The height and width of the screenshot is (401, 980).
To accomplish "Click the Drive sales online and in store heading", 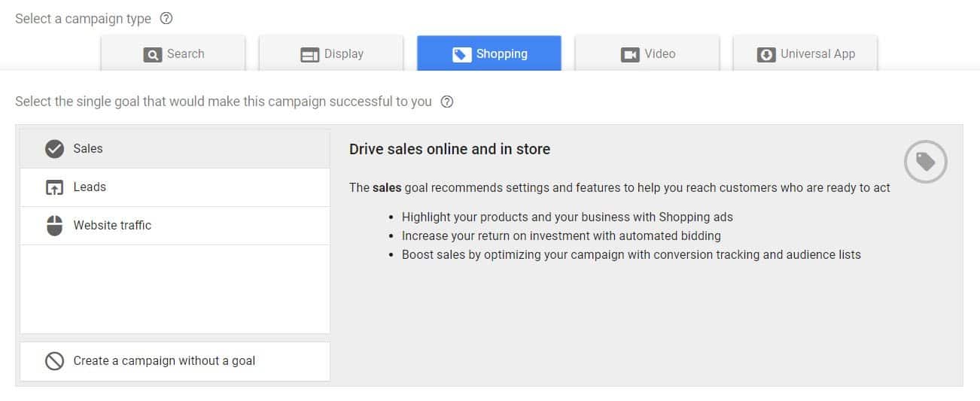I will coord(449,149).
